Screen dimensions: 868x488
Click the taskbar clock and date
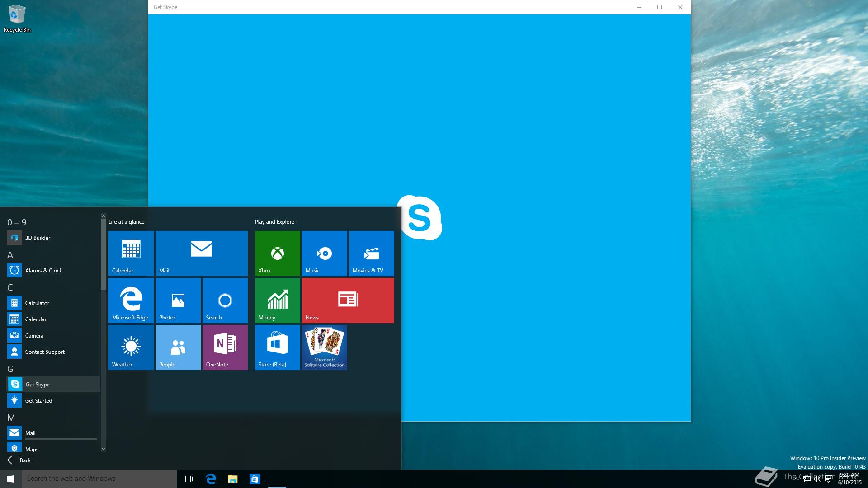(850, 479)
